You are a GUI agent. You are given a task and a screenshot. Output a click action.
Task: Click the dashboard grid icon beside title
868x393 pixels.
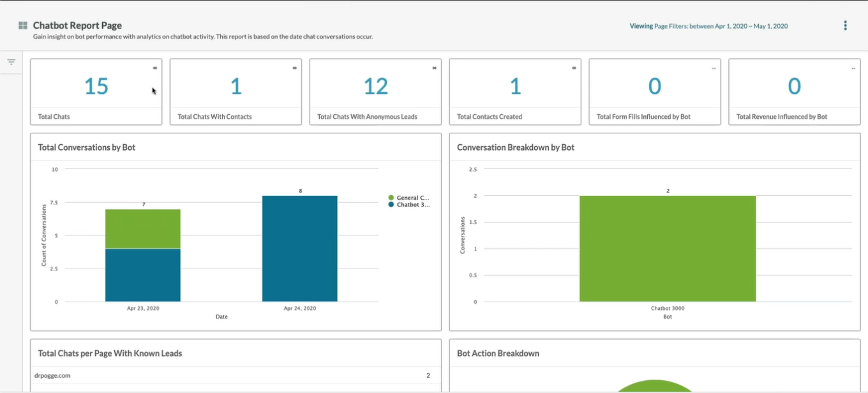pos(23,26)
